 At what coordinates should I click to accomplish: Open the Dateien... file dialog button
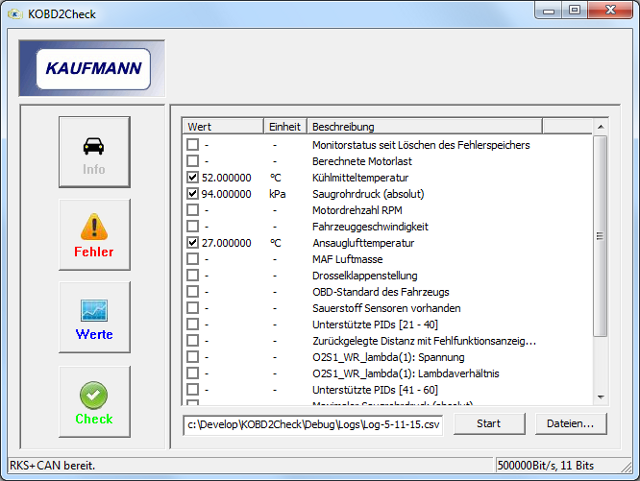pyautogui.click(x=570, y=423)
